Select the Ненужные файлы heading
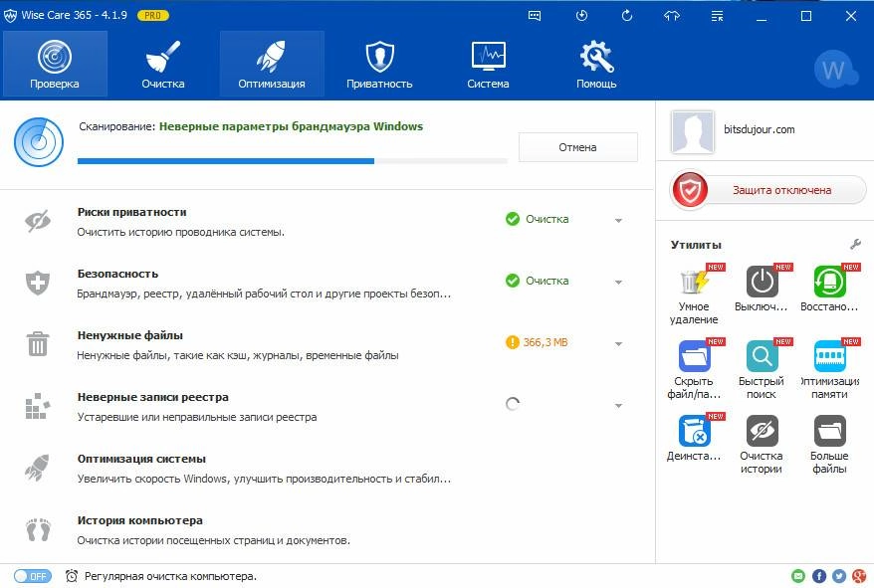The image size is (874, 588). [130, 335]
